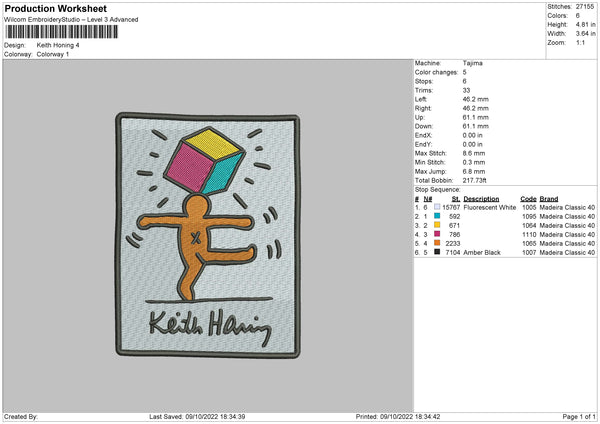
Task: Click the Min Stitch value 0.3 mm
Action: (x=474, y=162)
